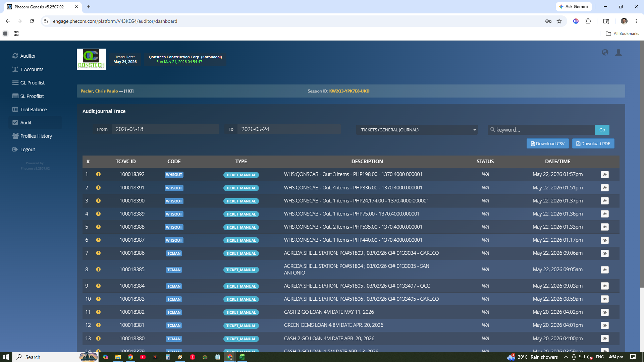The height and width of the screenshot is (362, 644).
Task: Click eye icon for ticket 100018383
Action: (x=604, y=299)
